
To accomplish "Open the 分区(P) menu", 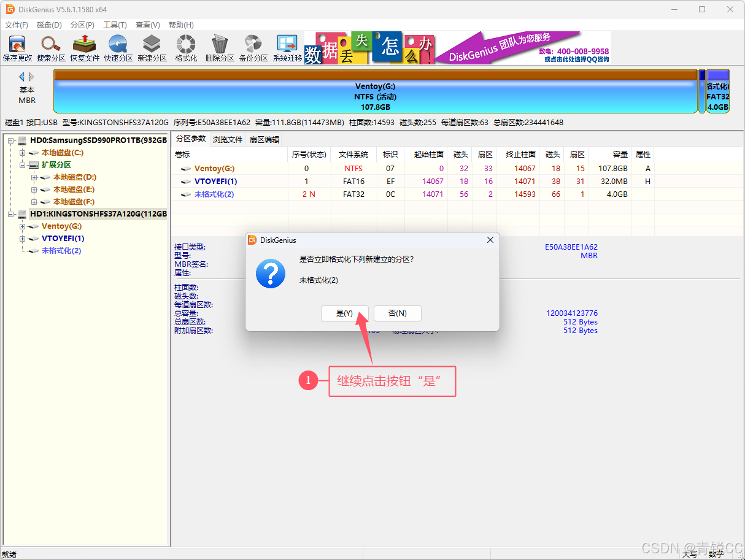I will point(83,25).
